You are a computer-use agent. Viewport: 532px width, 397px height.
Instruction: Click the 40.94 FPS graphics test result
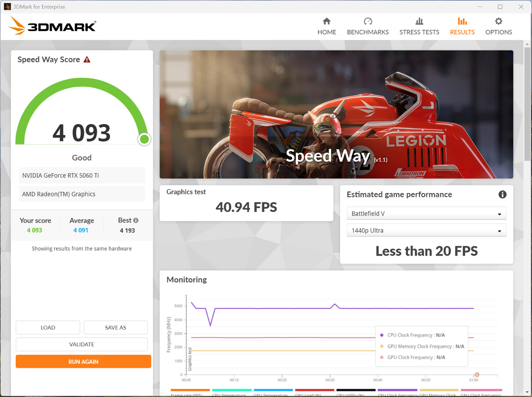tap(246, 208)
